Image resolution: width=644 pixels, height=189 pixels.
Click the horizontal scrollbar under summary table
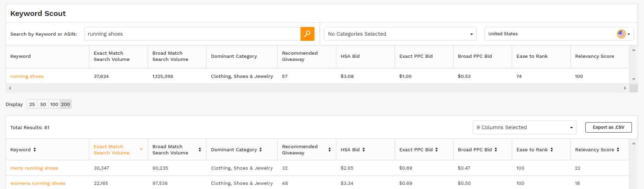click(317, 88)
